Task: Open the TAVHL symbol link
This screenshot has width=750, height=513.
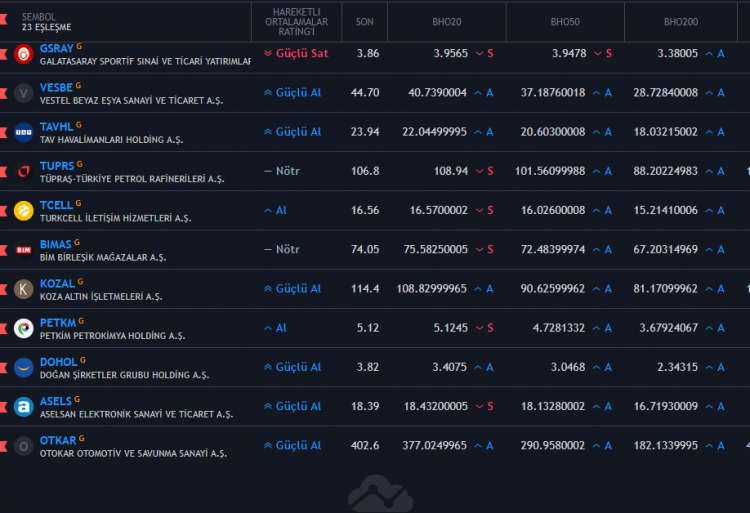Action: pyautogui.click(x=56, y=127)
